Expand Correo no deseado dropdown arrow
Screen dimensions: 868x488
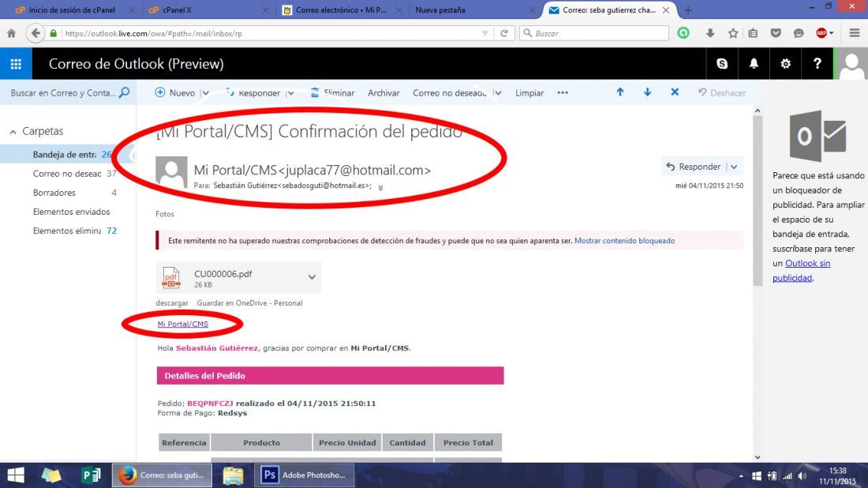tap(498, 93)
